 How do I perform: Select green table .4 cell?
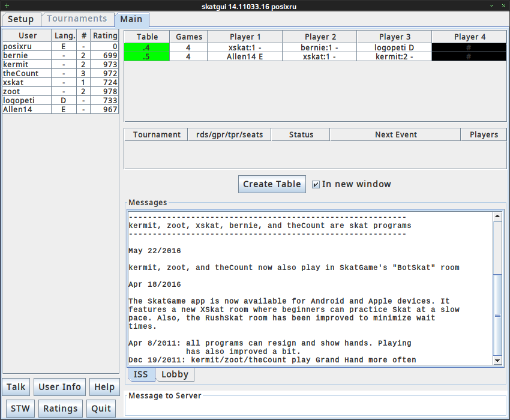click(146, 47)
